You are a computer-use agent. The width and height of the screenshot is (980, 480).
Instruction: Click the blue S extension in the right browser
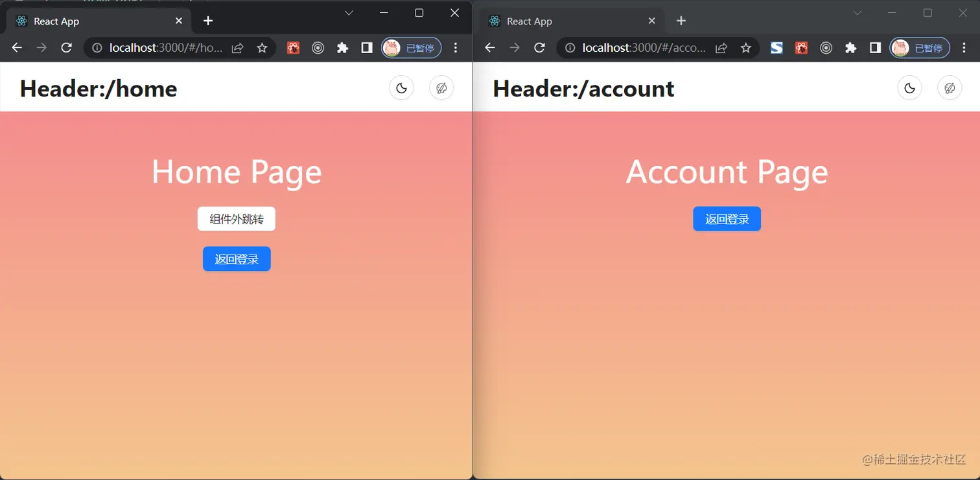(x=776, y=48)
